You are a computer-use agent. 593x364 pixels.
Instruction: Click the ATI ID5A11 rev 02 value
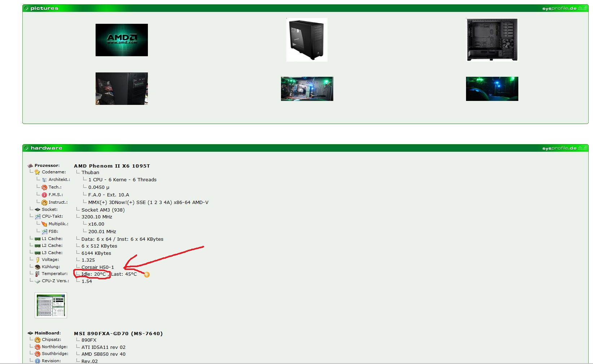pyautogui.click(x=104, y=347)
